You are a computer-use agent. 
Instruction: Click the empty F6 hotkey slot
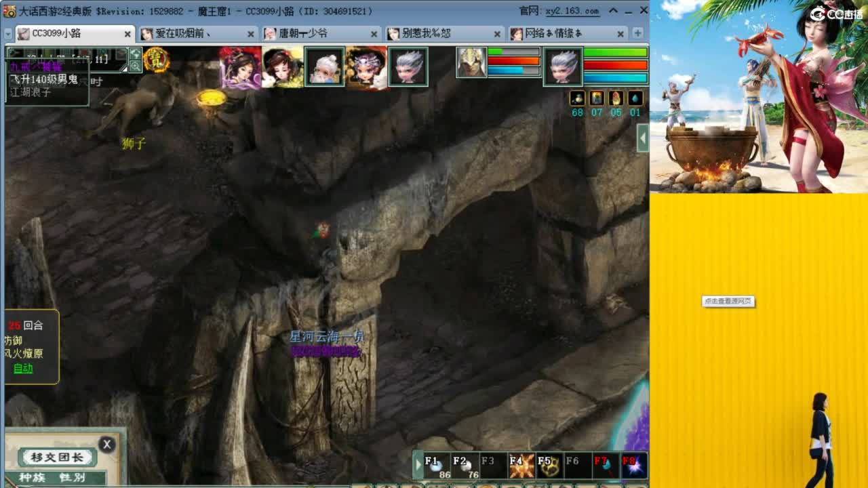pyautogui.click(x=578, y=466)
